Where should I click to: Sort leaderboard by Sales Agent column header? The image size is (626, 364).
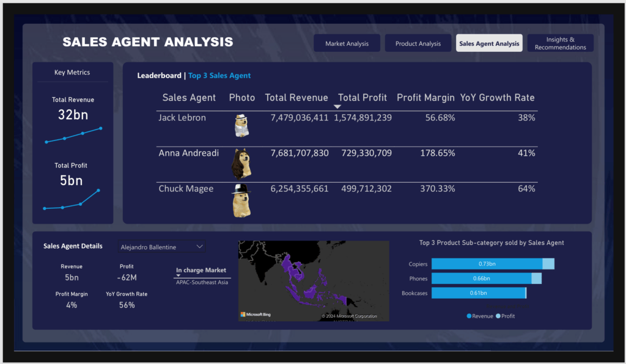click(x=189, y=98)
